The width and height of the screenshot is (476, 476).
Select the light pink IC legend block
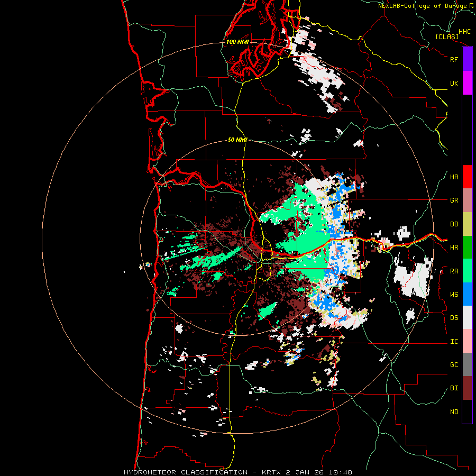tap(467, 341)
